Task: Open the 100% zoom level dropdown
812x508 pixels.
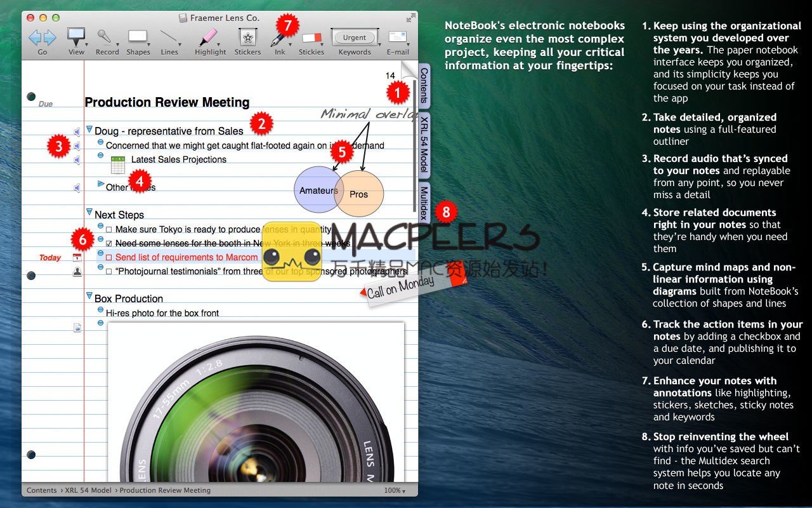Action: [395, 490]
